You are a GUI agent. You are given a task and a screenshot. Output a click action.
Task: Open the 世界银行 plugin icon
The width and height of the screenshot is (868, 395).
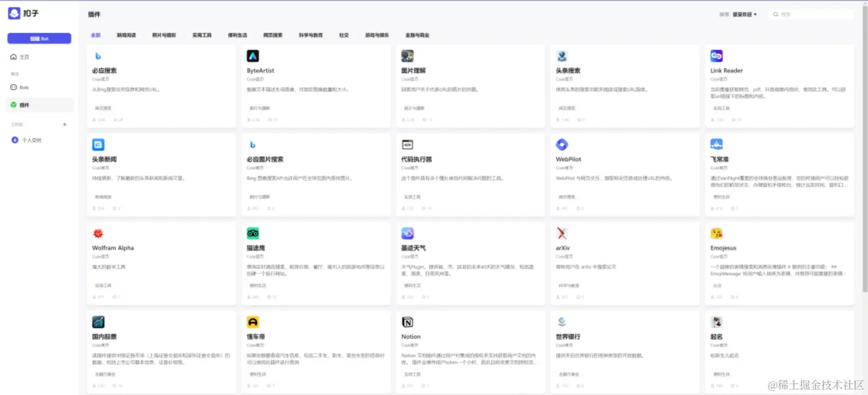(x=562, y=322)
